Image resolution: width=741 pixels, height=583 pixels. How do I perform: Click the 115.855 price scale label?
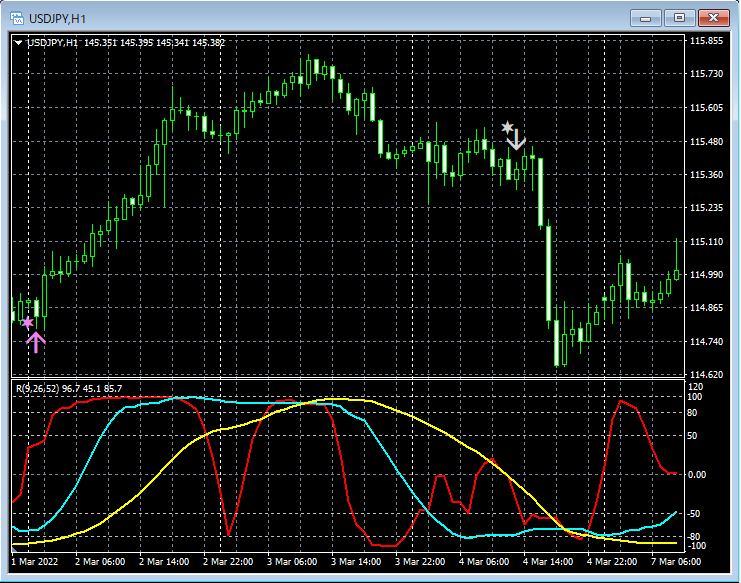point(707,41)
